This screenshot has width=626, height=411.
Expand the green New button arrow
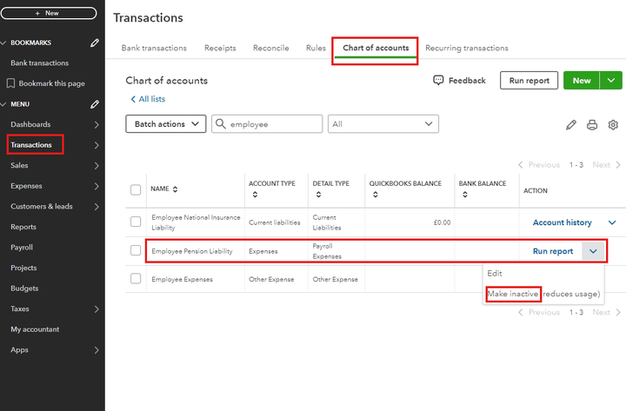[x=610, y=81]
